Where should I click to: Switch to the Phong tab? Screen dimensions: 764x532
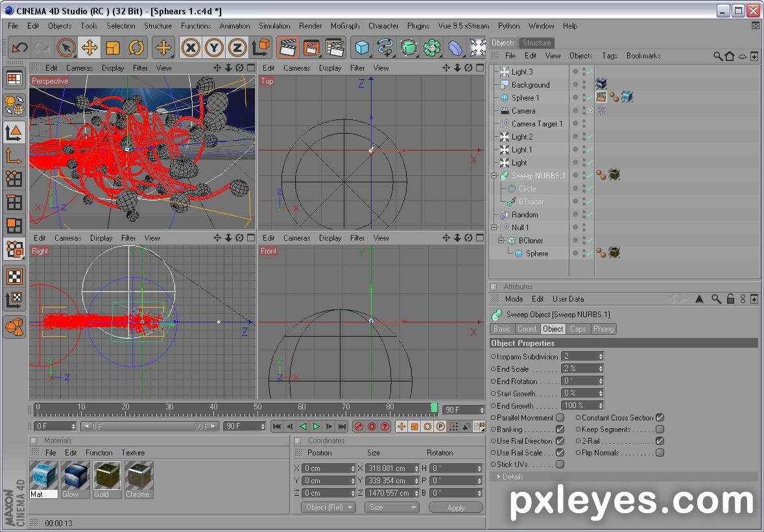pos(603,329)
